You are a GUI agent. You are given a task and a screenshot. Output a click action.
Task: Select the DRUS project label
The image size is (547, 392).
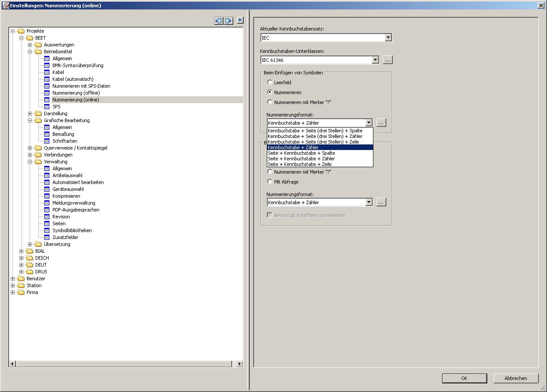click(41, 272)
